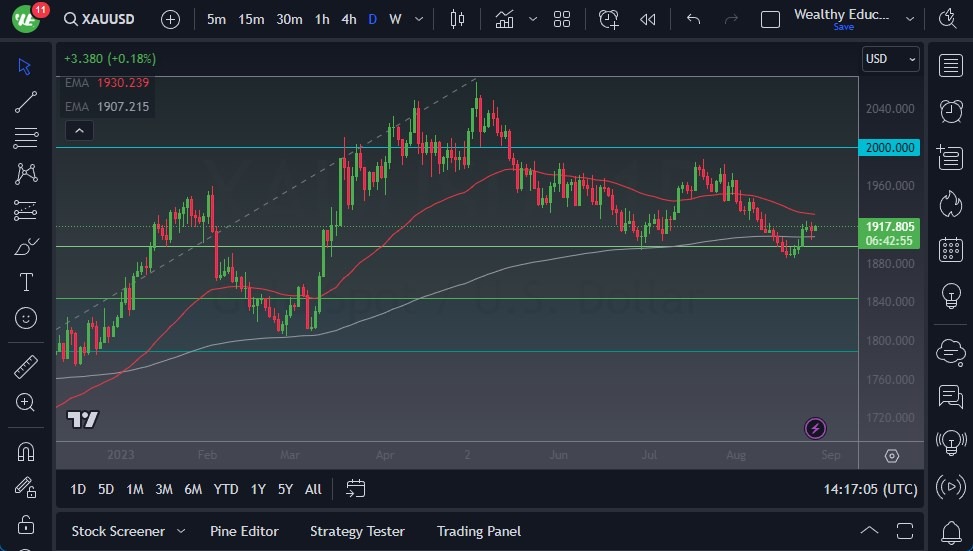This screenshot has width=973, height=551.
Task: Open the Ideas lightbulb panel
Action: pyautogui.click(x=950, y=296)
